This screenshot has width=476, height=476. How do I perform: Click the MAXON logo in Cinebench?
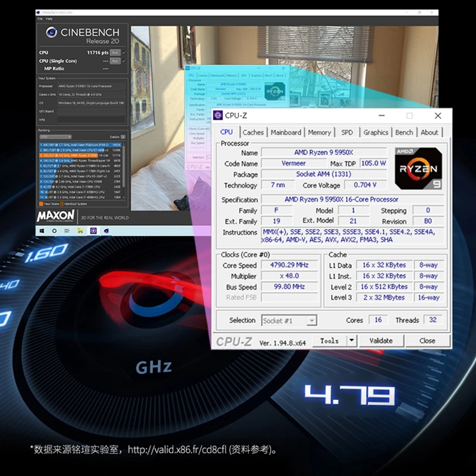(x=55, y=216)
